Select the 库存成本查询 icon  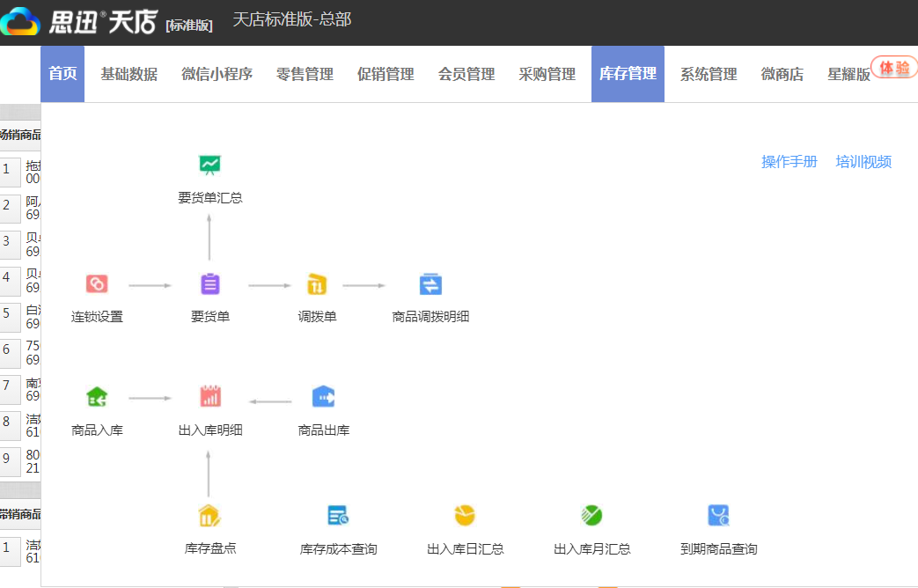coord(337,515)
